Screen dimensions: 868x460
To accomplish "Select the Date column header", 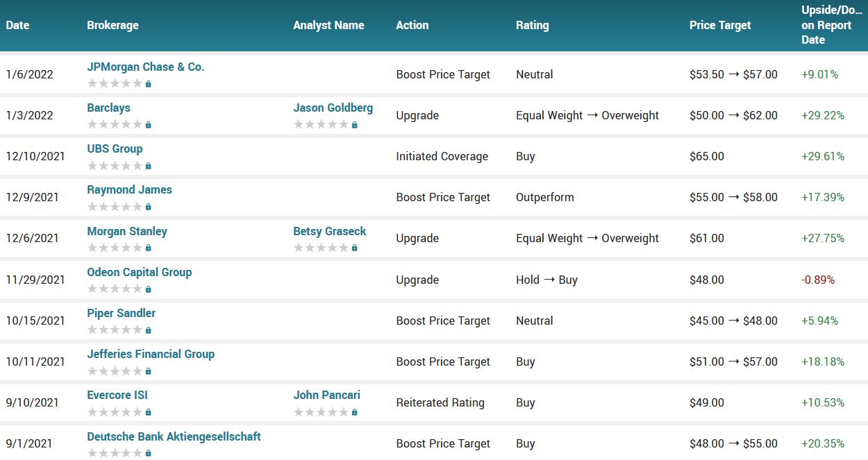I will (17, 26).
